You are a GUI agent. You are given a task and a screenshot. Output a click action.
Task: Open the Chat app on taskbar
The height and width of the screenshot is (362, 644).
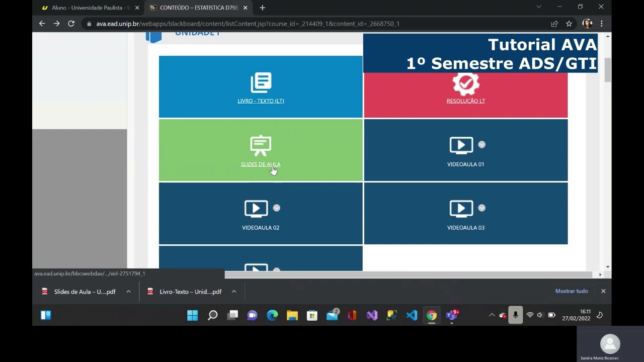point(252,315)
